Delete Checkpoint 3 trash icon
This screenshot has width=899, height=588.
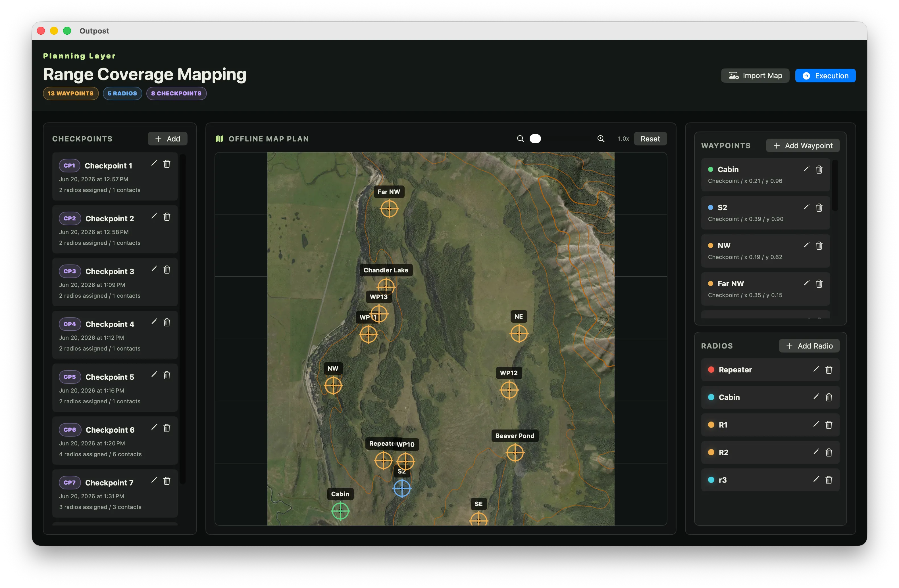[x=167, y=270]
